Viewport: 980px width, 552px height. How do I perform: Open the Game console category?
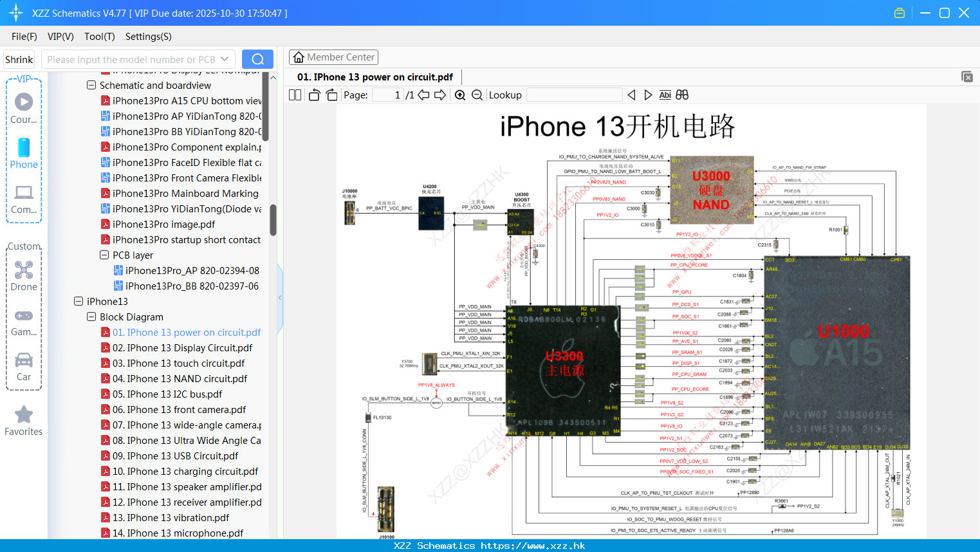pos(24,322)
